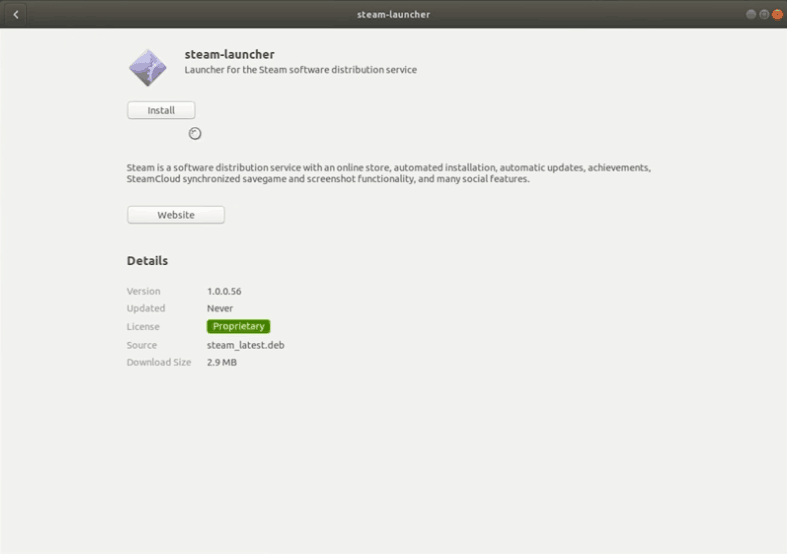The image size is (787, 554).
Task: Click the source file steam_latest.deb
Action: [x=245, y=345]
